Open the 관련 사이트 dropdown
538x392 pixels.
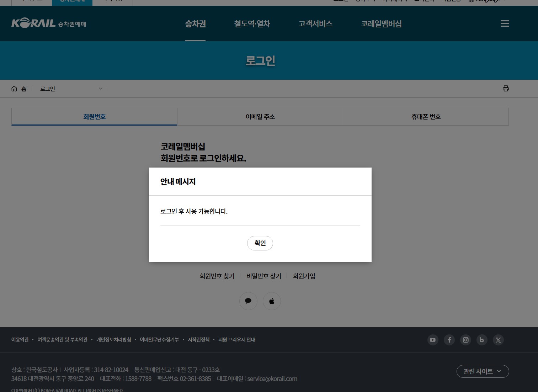pyautogui.click(x=483, y=371)
